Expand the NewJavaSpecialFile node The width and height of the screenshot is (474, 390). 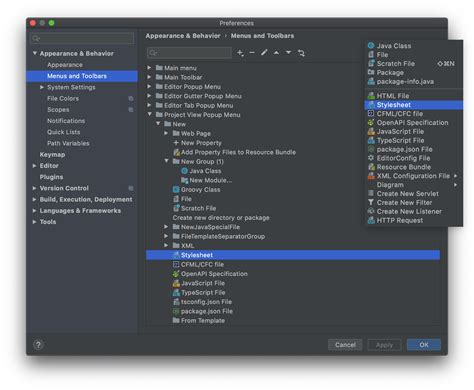166,227
